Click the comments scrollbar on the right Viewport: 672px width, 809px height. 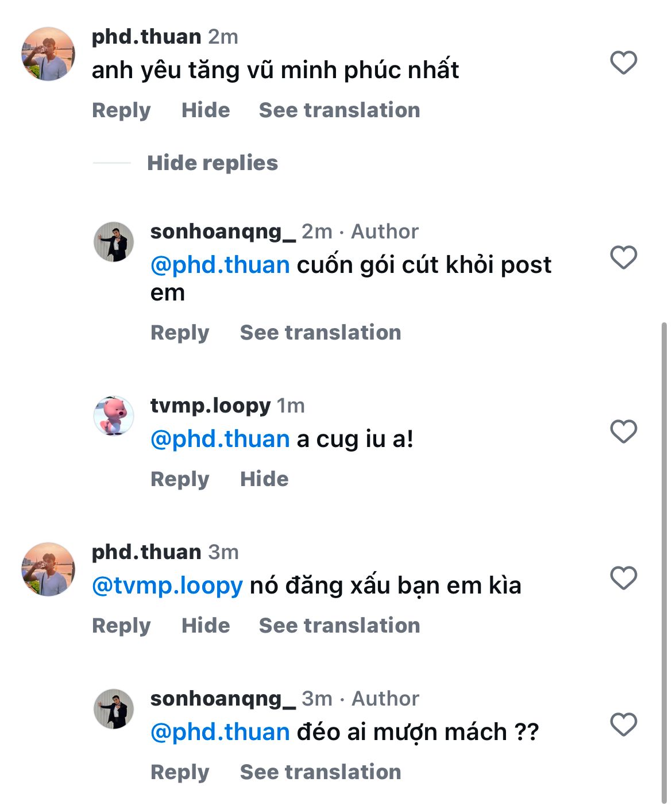tap(664, 563)
